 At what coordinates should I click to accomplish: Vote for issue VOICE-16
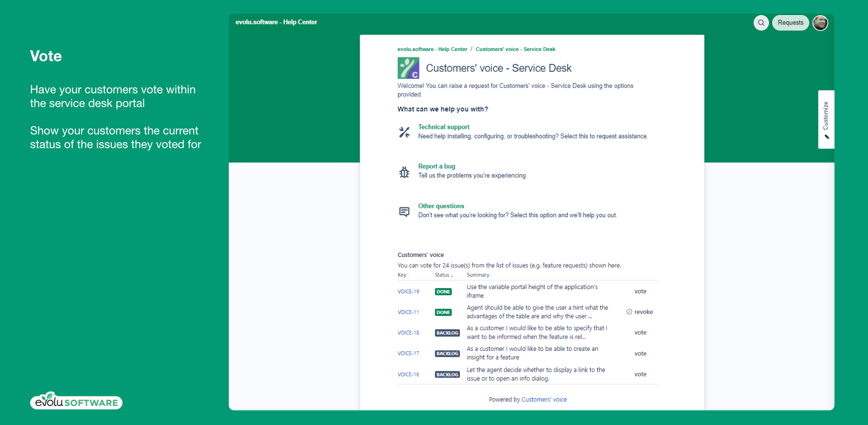point(640,374)
